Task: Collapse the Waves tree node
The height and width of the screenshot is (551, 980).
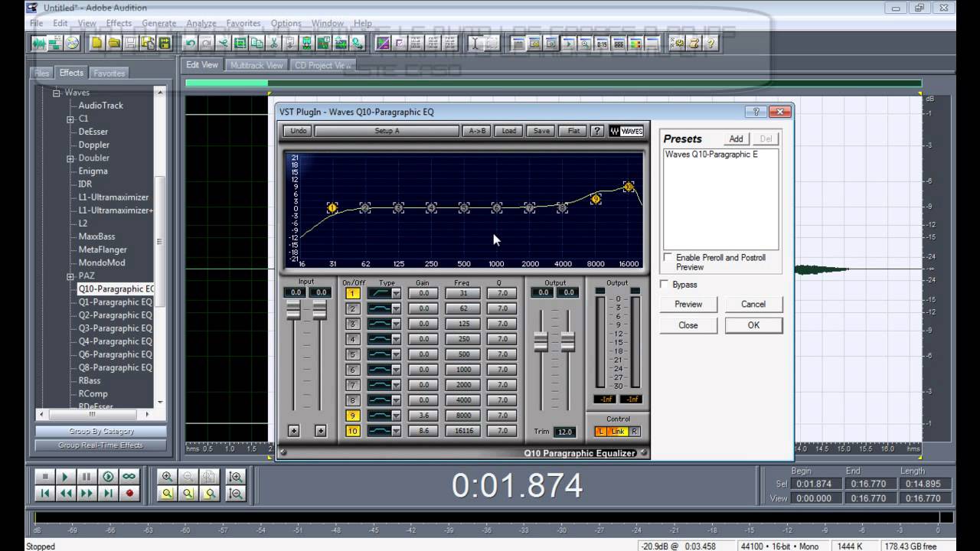Action: pyautogui.click(x=57, y=93)
